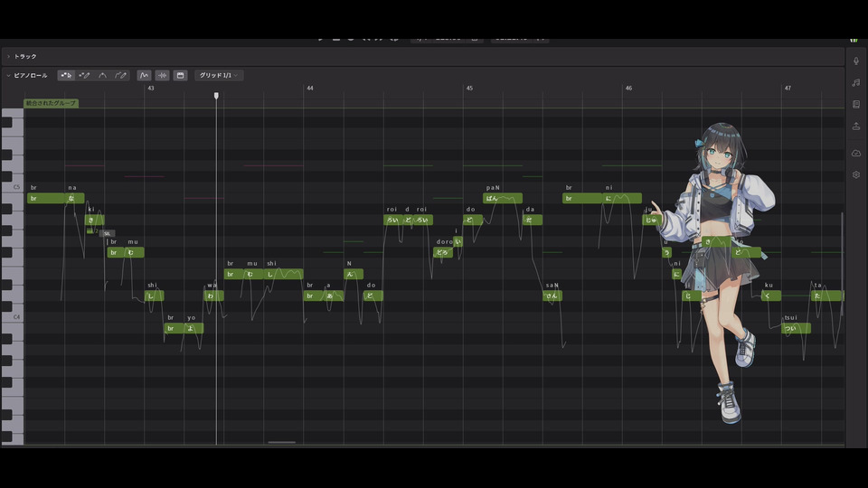868x488 pixels.
Task: Click the yo phoneme label
Action: point(192,317)
